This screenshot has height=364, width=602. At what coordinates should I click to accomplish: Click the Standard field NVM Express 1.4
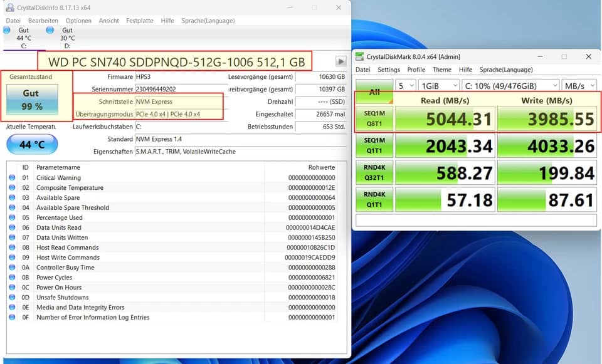[x=240, y=139]
